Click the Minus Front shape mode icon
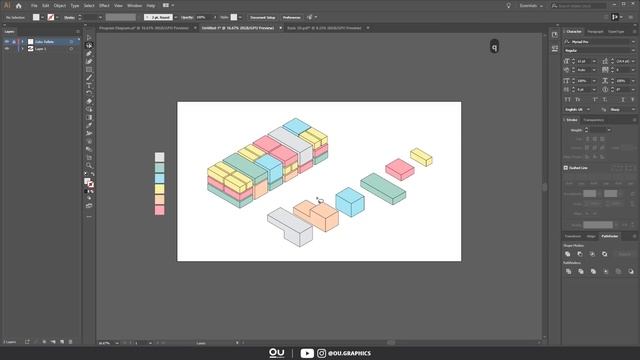640x360 pixels. pos(580,254)
